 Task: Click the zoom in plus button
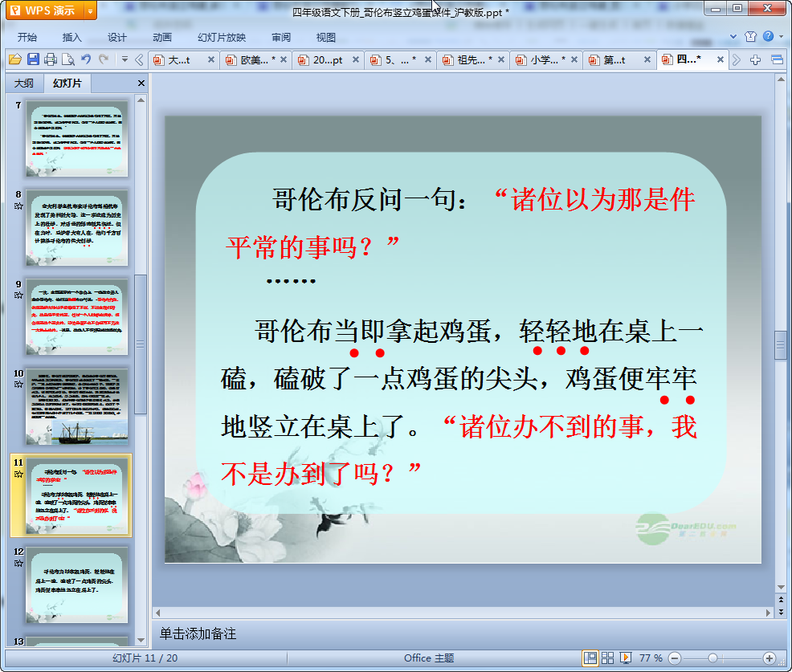(x=770, y=658)
